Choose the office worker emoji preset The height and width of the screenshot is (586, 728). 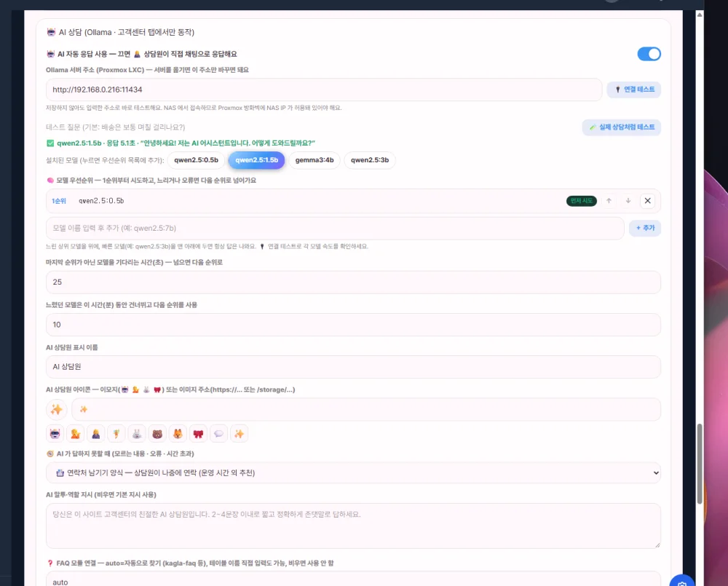(95, 434)
